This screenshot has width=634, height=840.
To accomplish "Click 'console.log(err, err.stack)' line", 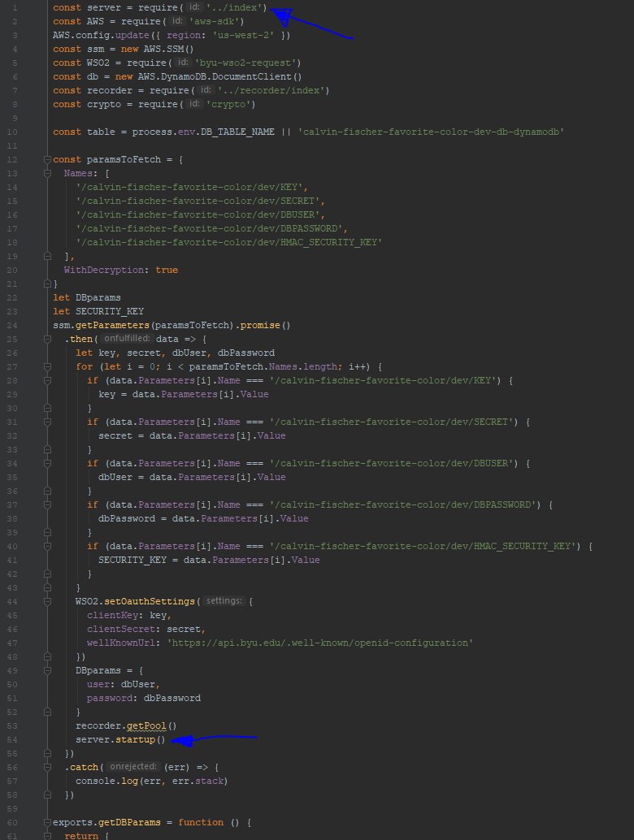I will 152,782.
